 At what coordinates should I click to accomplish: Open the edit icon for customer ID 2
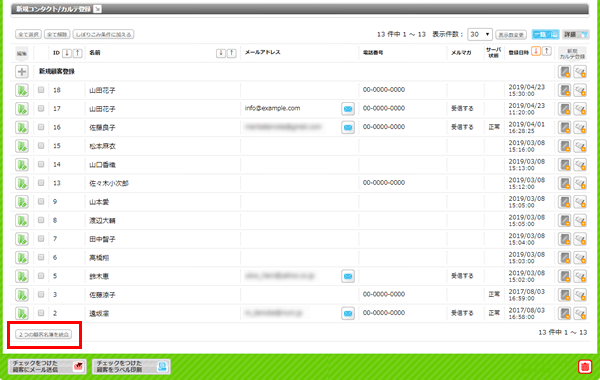pos(22,313)
